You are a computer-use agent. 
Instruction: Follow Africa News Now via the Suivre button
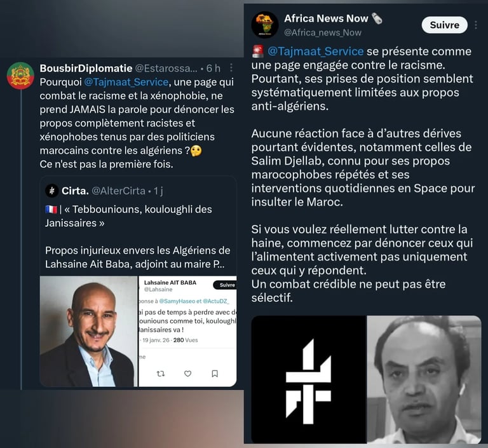pyautogui.click(x=444, y=25)
